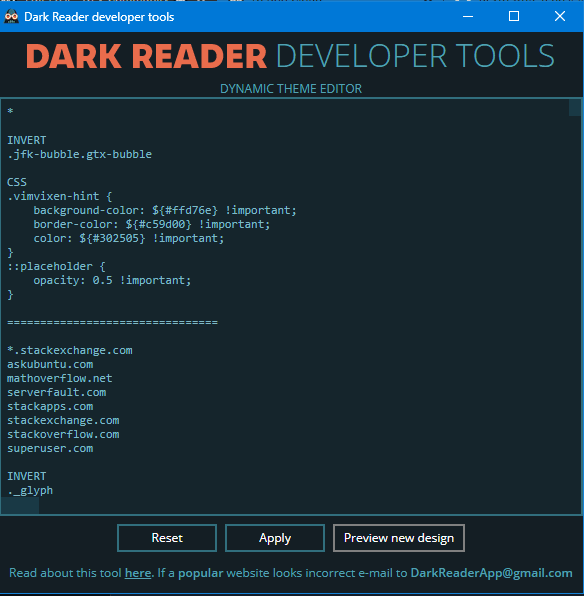Click the '*.stackexchange.com' line

[x=70, y=350]
